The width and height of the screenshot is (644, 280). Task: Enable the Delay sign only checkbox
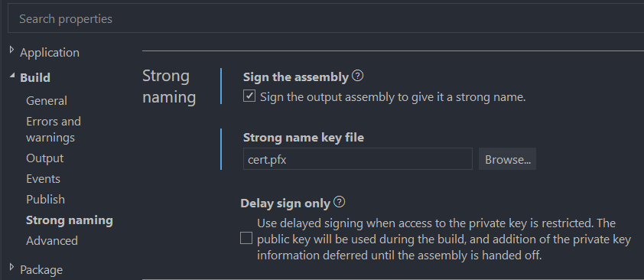pyautogui.click(x=246, y=238)
